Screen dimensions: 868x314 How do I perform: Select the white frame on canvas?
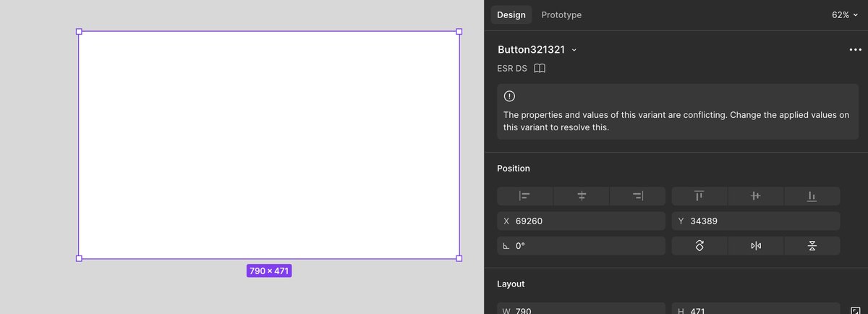(269, 145)
